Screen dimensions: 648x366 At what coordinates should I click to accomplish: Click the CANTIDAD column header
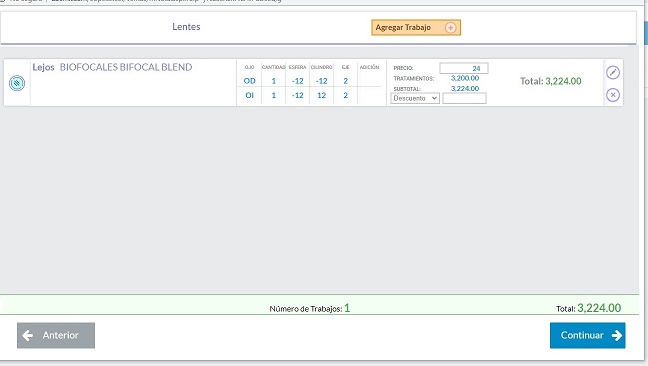[274, 67]
